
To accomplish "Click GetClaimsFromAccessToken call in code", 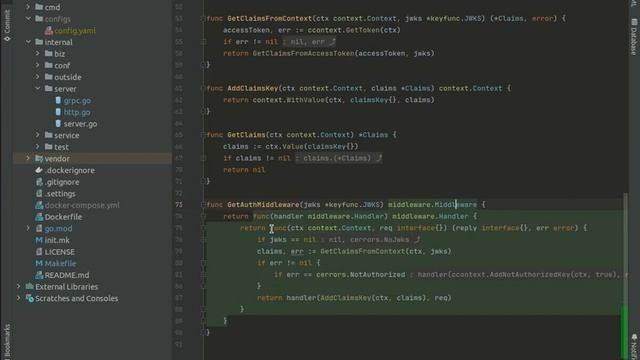I will pyautogui.click(x=303, y=53).
